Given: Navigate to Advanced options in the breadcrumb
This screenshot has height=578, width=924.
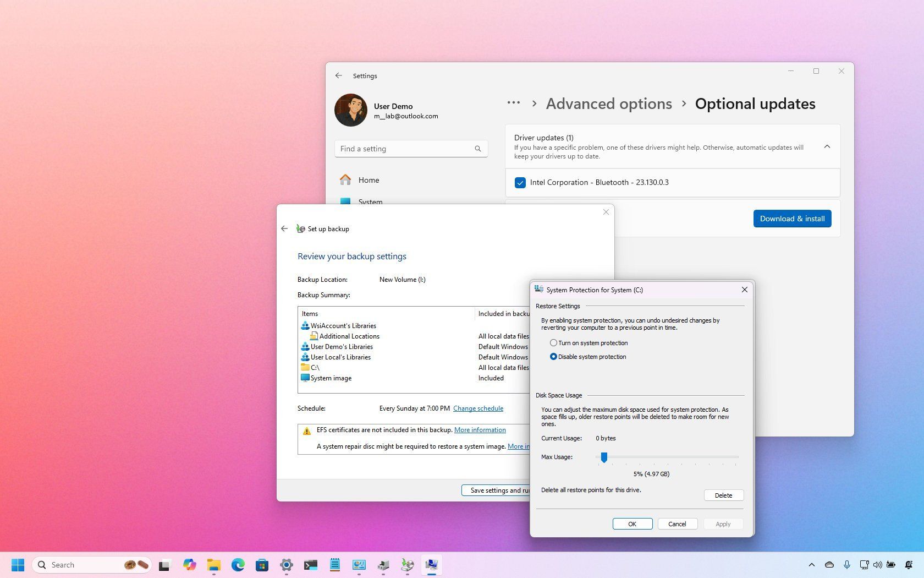Looking at the screenshot, I should click(x=609, y=103).
